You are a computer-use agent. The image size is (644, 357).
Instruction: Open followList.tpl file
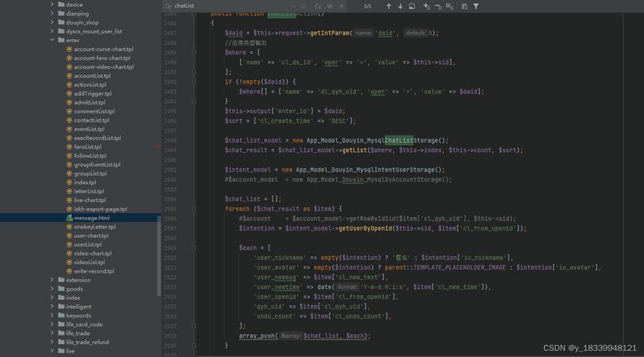(x=90, y=156)
